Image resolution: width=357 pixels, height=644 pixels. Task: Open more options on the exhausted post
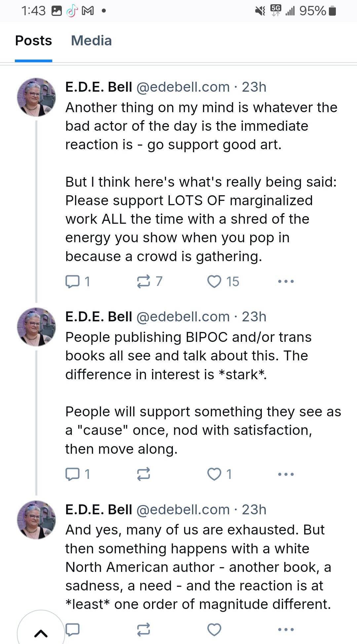coord(286,629)
